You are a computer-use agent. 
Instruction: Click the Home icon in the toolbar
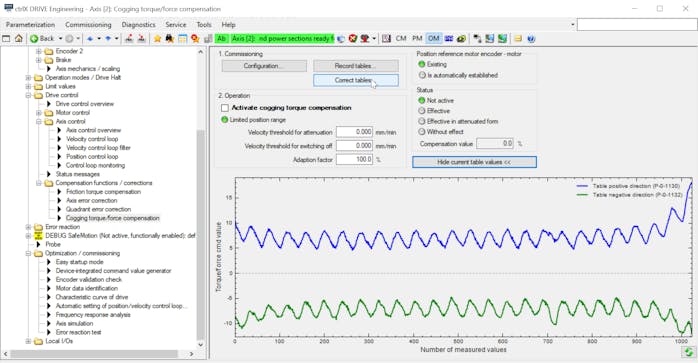point(19,39)
